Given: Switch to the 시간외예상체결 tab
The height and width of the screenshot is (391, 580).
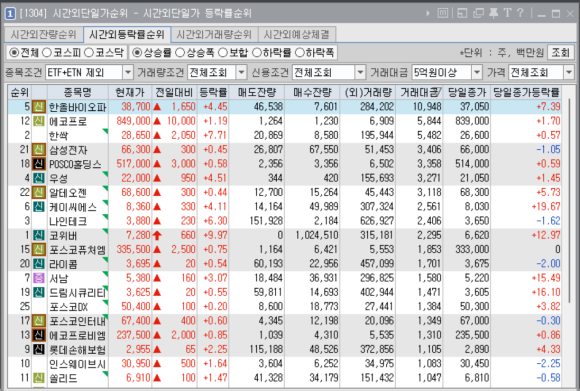Looking at the screenshot, I should coord(297,35).
